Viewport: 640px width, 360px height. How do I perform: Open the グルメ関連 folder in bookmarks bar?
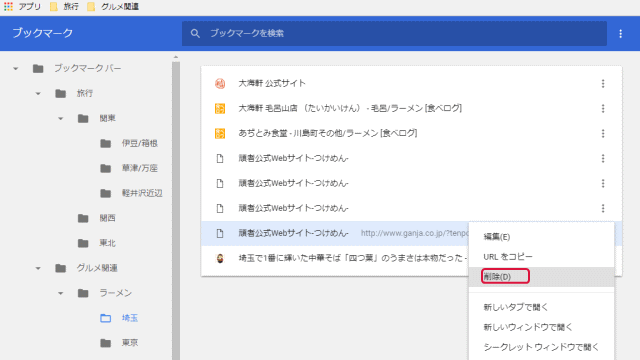click(x=113, y=7)
